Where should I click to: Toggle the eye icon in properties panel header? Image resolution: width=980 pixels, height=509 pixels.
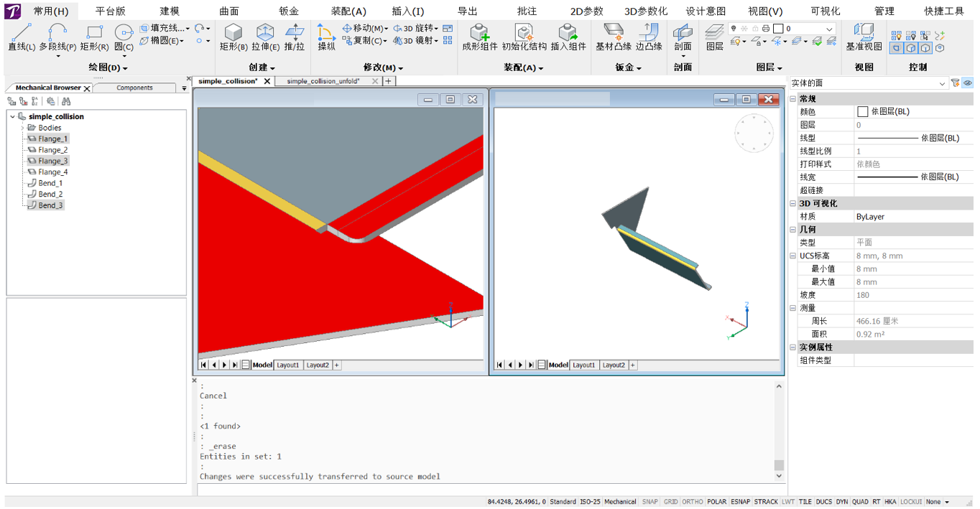coord(968,83)
